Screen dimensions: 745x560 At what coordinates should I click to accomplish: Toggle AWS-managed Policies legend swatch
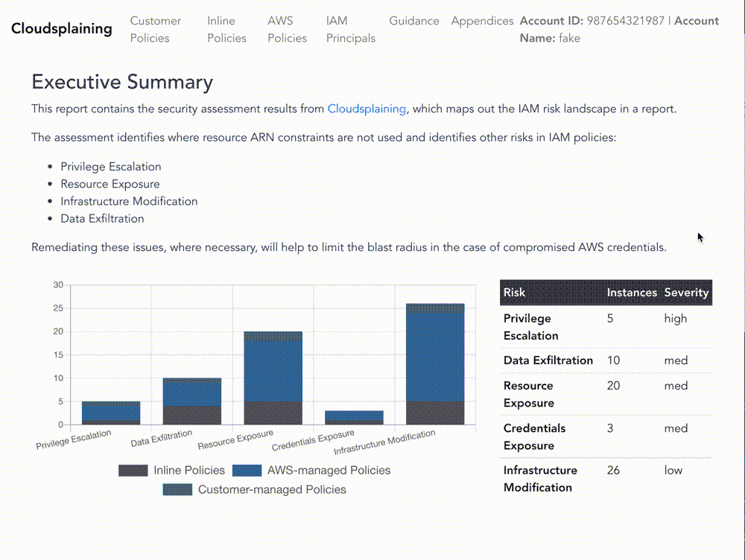[x=247, y=471]
